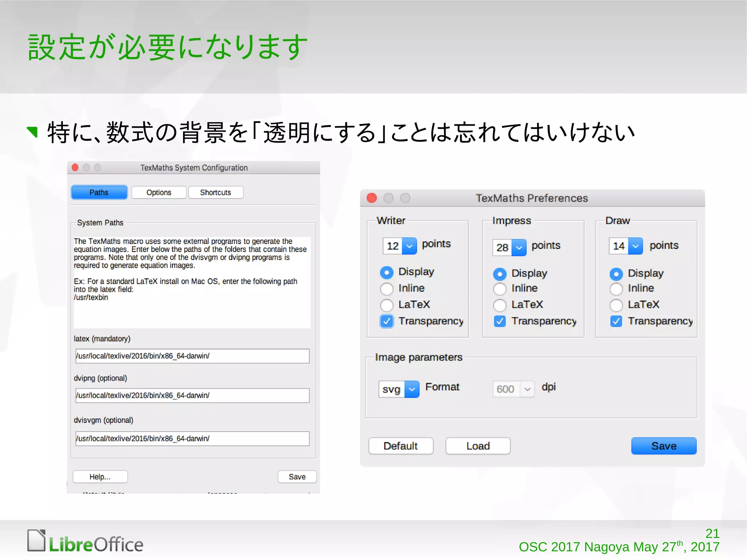Toggle Transparency checkbox under Draw

616,321
